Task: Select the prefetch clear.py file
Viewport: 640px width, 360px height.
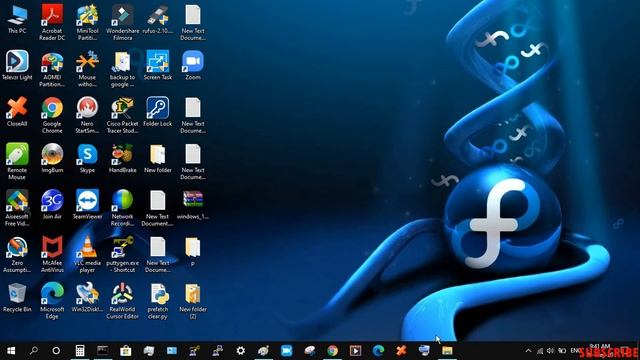Action: (158, 301)
